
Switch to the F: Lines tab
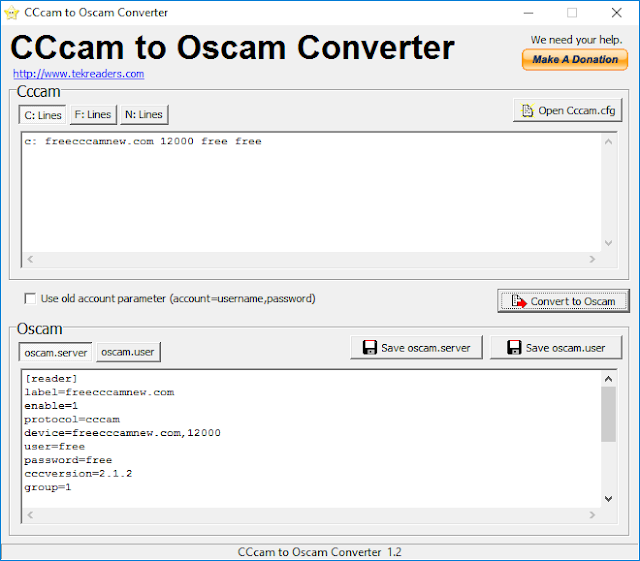click(x=93, y=115)
